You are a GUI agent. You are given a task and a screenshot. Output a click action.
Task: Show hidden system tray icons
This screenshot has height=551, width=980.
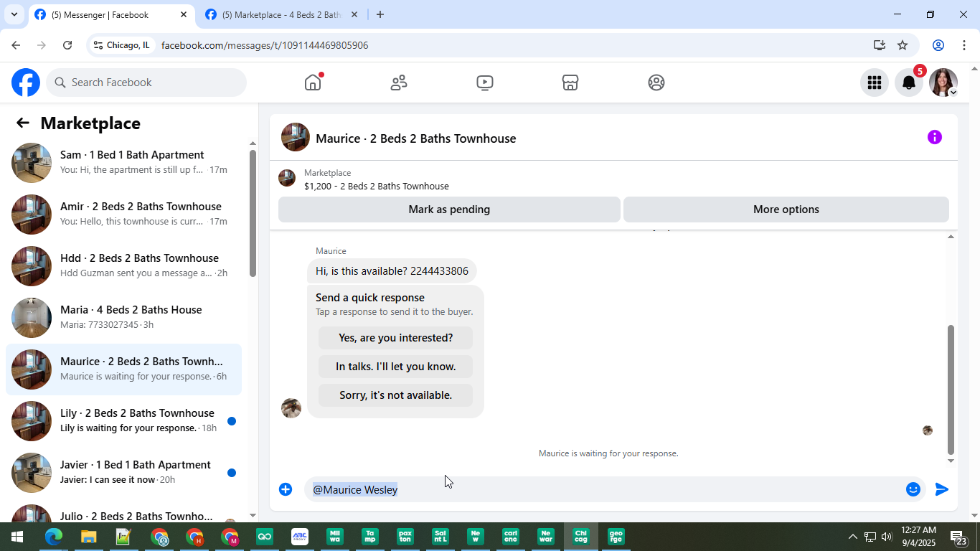[x=852, y=537]
